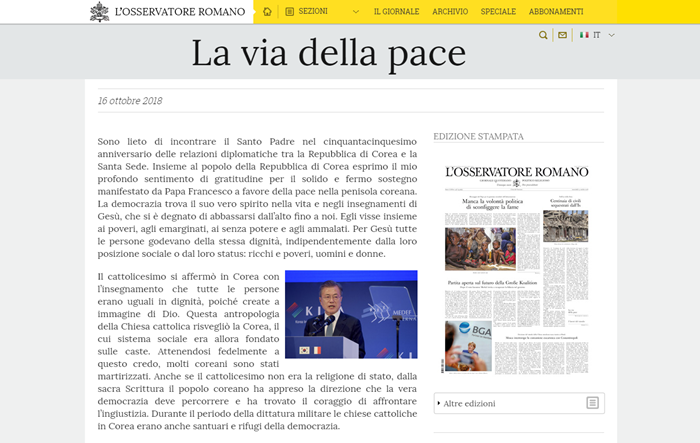Click the IT language label
The height and width of the screenshot is (443, 700).
(597, 35)
